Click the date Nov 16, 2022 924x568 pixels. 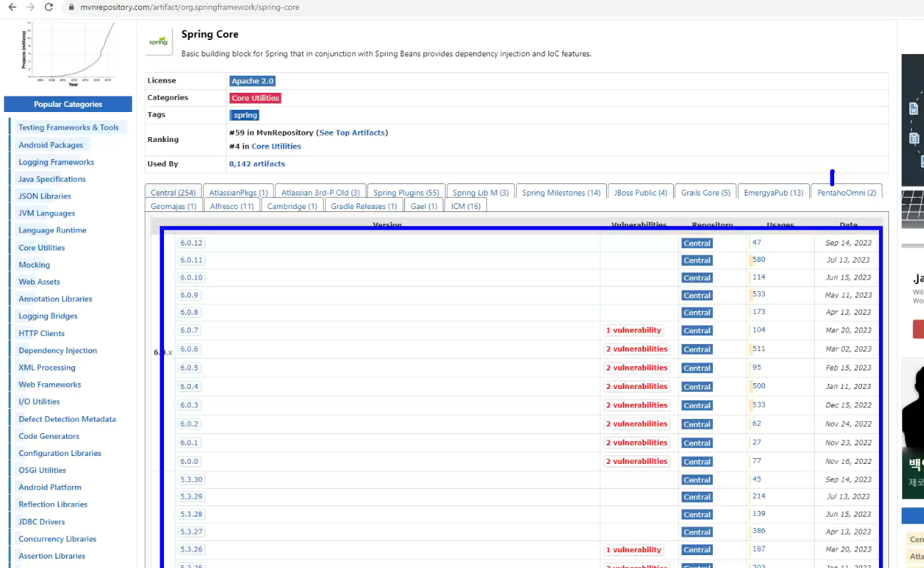[x=848, y=462]
